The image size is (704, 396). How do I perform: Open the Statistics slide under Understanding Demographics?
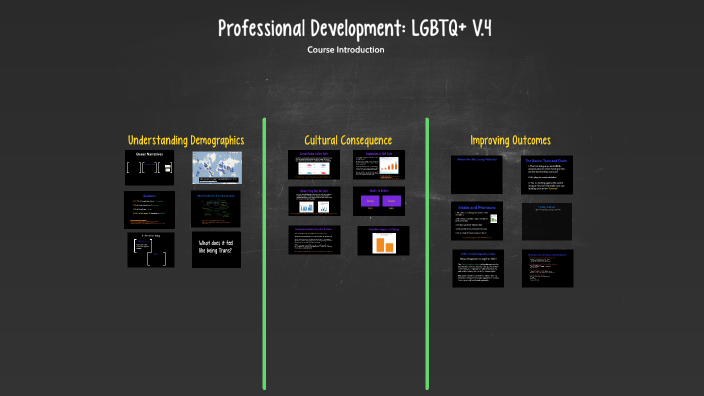coord(150,210)
